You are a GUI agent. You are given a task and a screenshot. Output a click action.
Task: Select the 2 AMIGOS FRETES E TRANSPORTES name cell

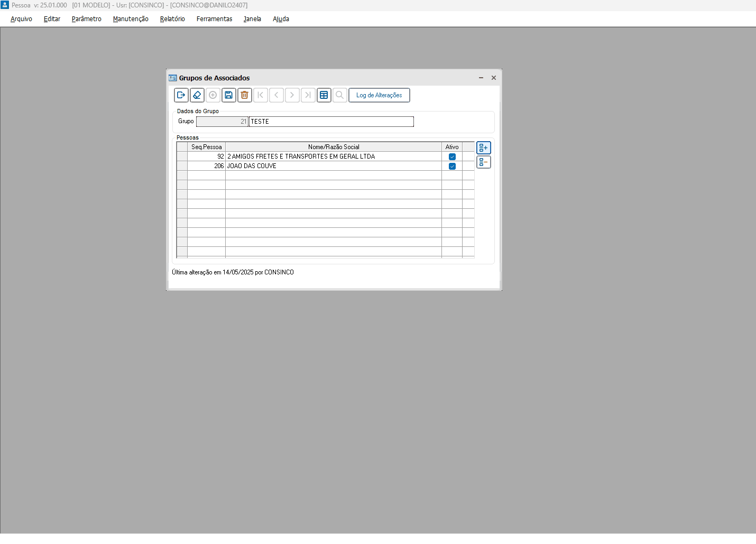point(334,156)
